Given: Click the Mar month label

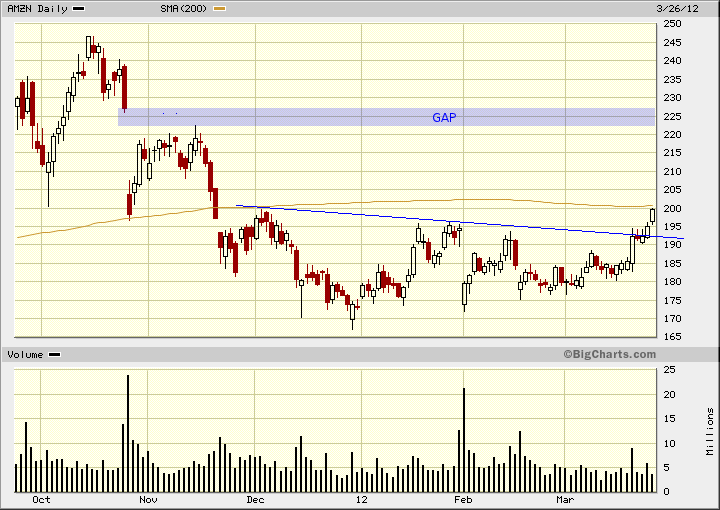Looking at the screenshot, I should (x=565, y=500).
